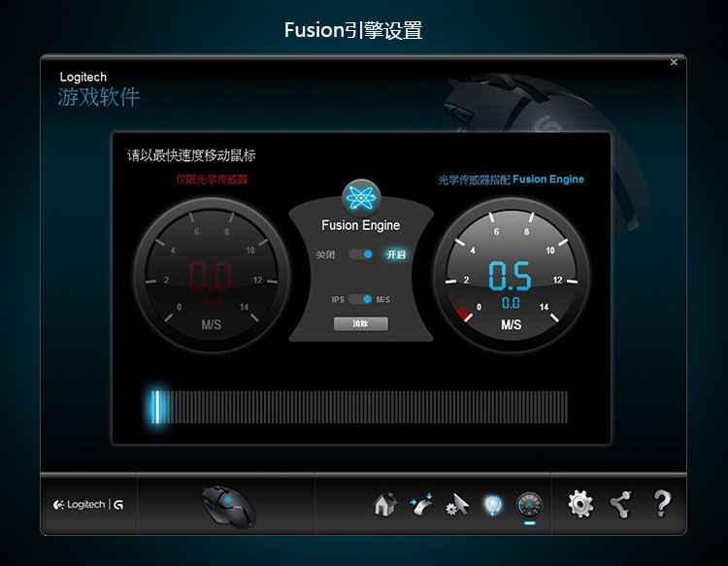Screen dimensions: 728x566
Task: Click the 仅限光学传感器 red heading
Action: click(x=212, y=180)
